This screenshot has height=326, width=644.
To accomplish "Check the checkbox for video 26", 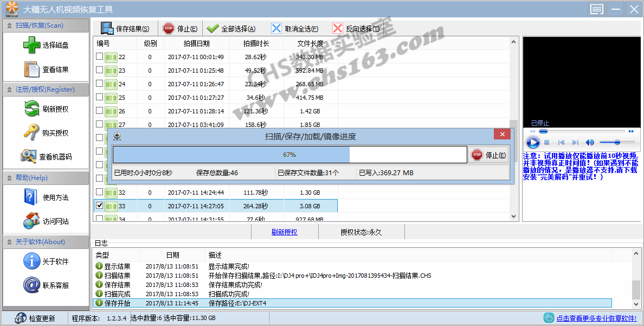I will pos(99,110).
